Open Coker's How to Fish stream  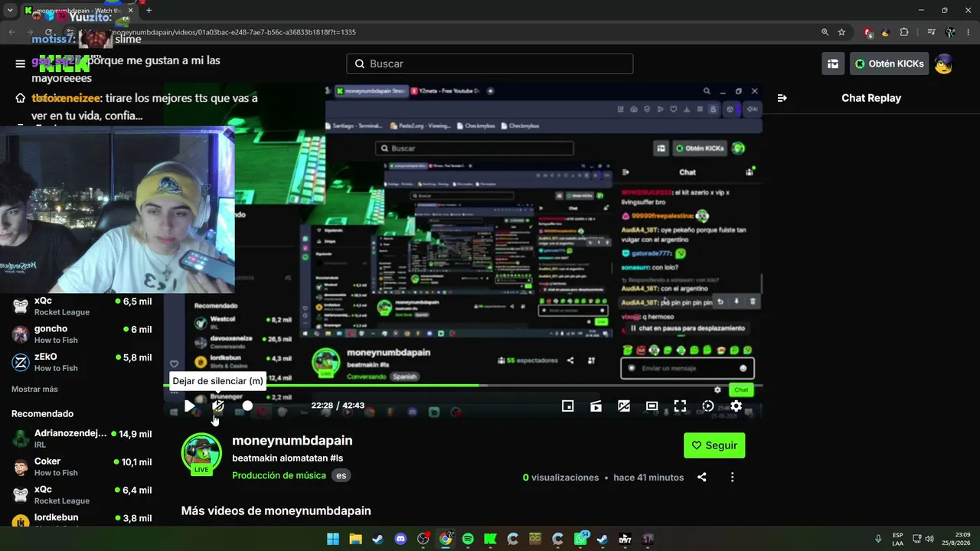coord(82,467)
